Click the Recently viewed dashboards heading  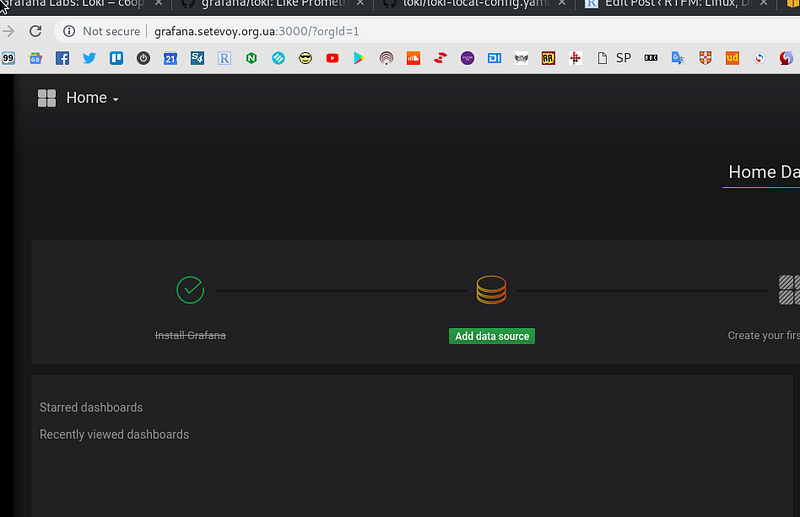point(114,434)
